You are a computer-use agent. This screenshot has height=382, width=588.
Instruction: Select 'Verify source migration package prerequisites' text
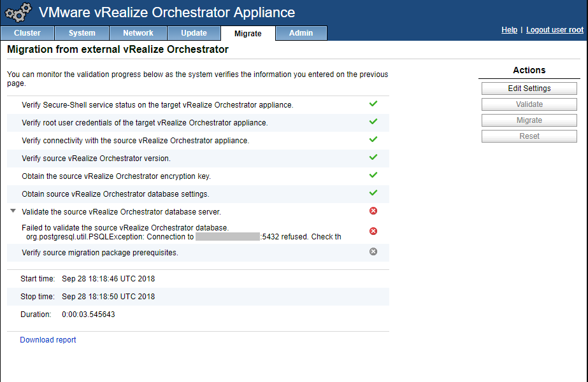[100, 253]
